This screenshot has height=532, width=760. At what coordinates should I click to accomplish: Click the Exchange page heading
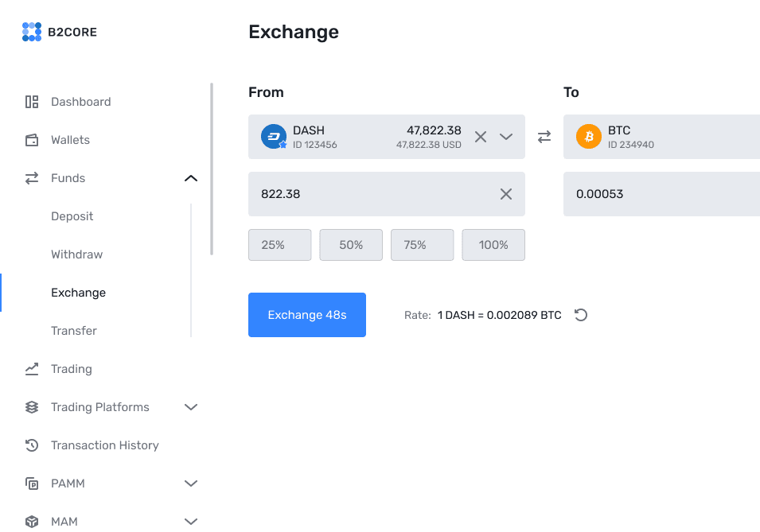pyautogui.click(x=294, y=32)
